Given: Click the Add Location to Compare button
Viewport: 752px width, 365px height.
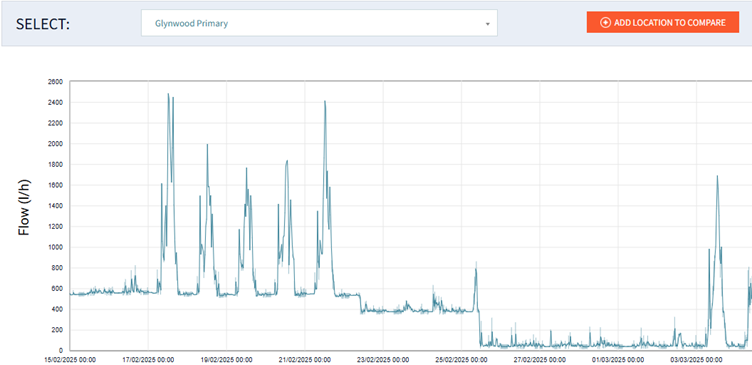Looking at the screenshot, I should (663, 23).
